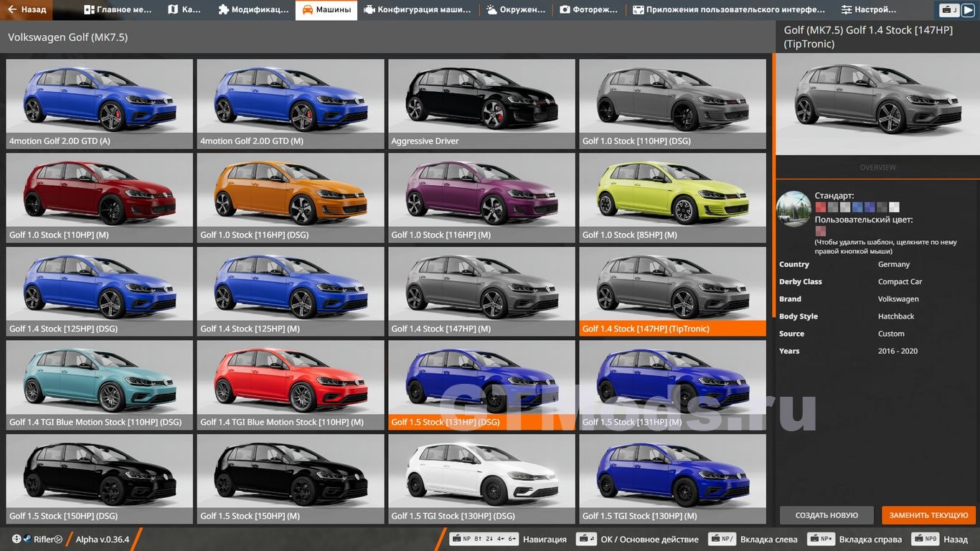
Task: Pick the dark gray standard color swatch
Action: point(882,207)
